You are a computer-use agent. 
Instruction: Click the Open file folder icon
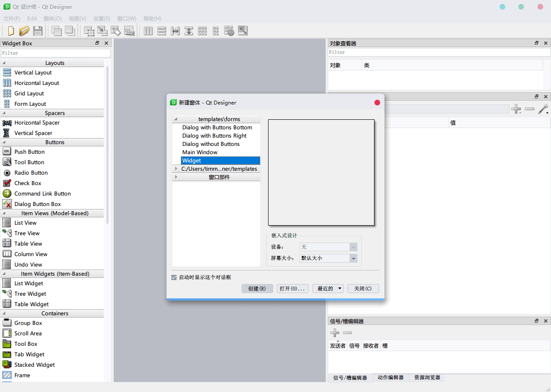tap(24, 31)
